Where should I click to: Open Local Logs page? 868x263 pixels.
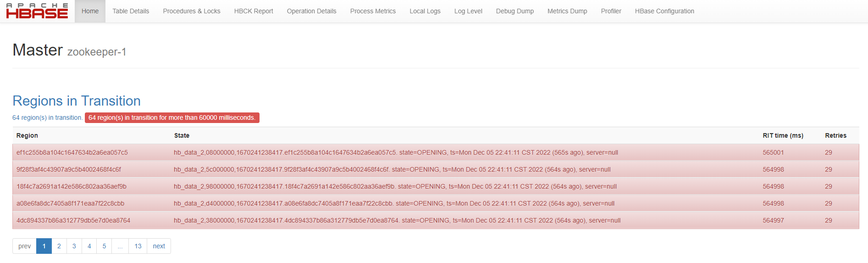click(425, 11)
